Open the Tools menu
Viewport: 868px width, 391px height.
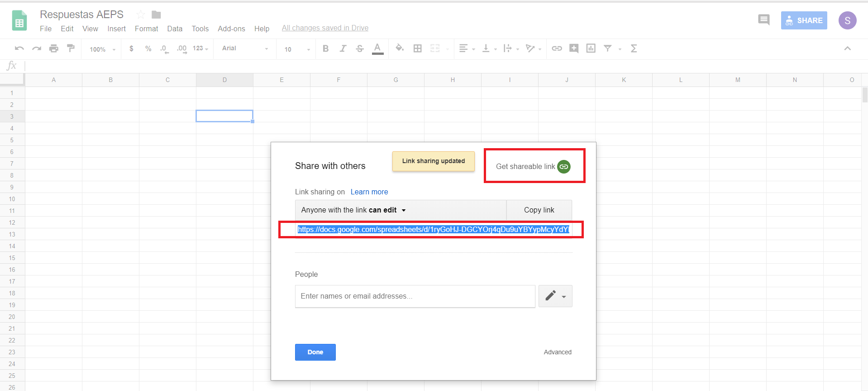tap(200, 29)
